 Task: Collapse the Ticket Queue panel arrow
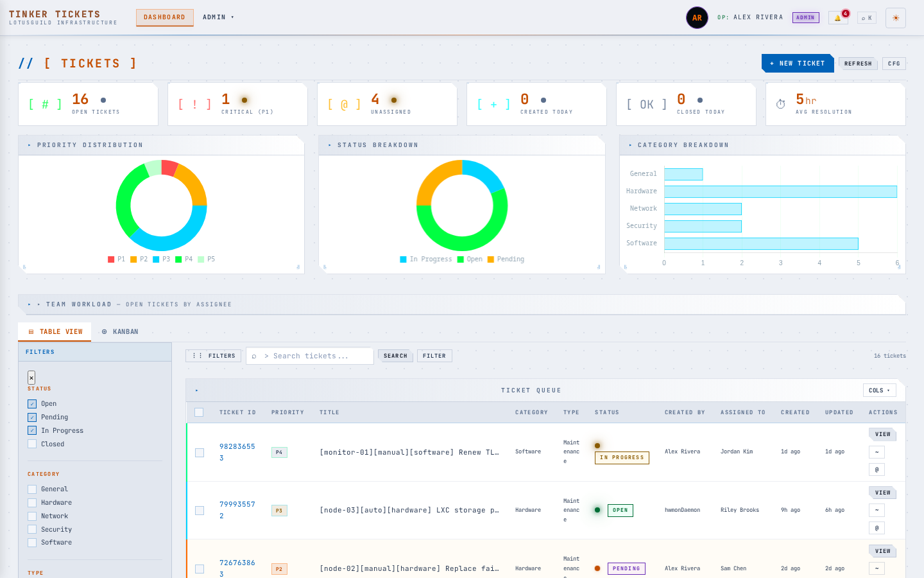tap(196, 390)
